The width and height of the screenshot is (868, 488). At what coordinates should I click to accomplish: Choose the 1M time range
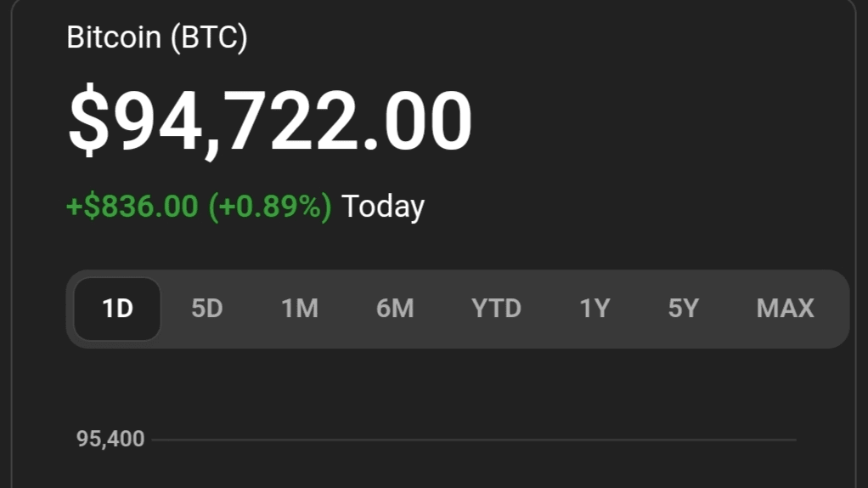point(300,309)
